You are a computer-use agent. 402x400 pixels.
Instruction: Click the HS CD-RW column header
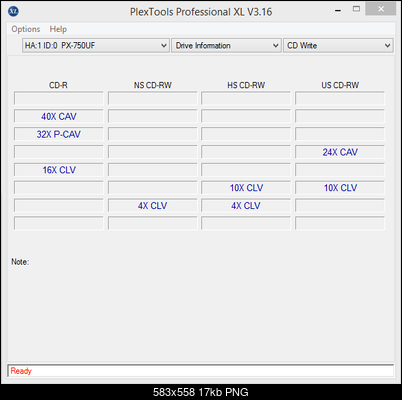pyautogui.click(x=246, y=85)
